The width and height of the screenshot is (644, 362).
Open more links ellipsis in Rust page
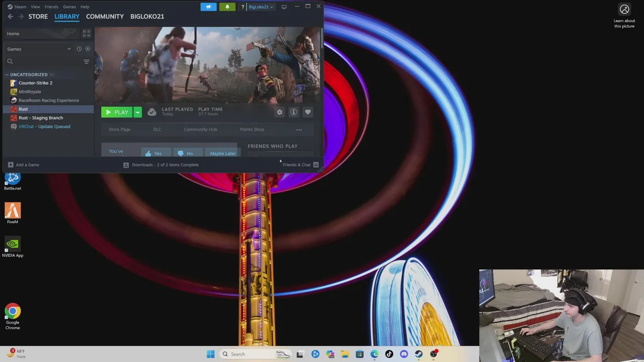[x=299, y=130]
